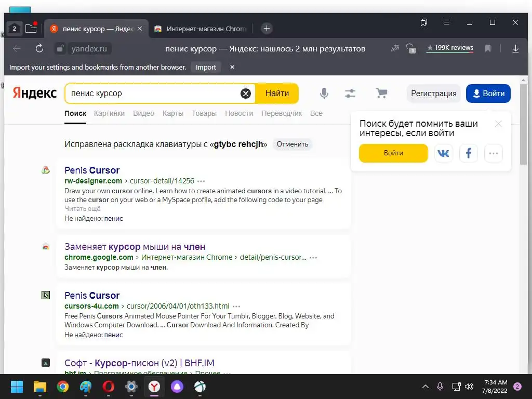Reload the page with refresh icon
The image size is (532, 399).
click(x=39, y=48)
